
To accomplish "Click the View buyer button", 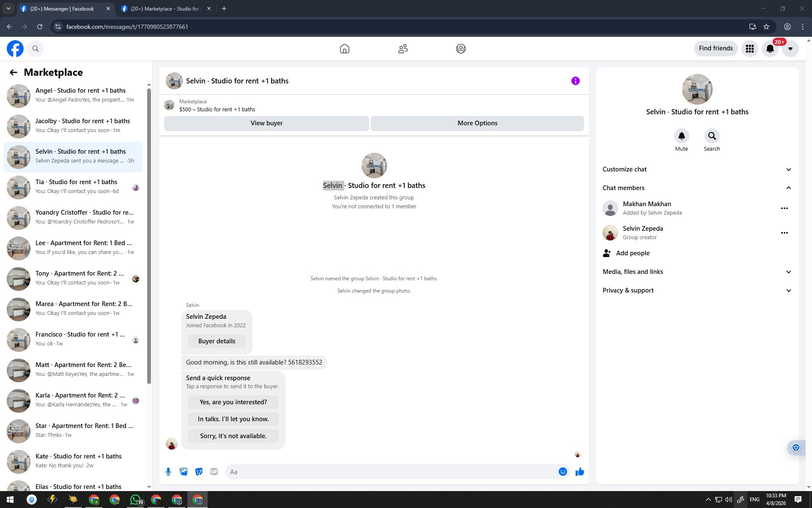I will 266,123.
